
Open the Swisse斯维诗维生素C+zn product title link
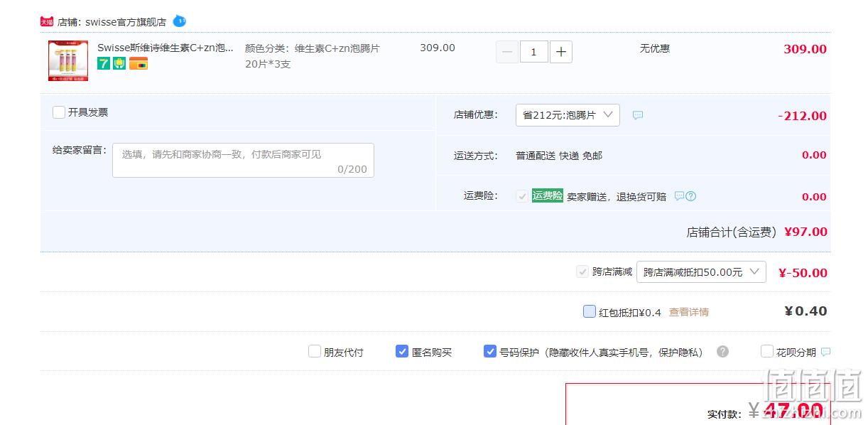(166, 48)
